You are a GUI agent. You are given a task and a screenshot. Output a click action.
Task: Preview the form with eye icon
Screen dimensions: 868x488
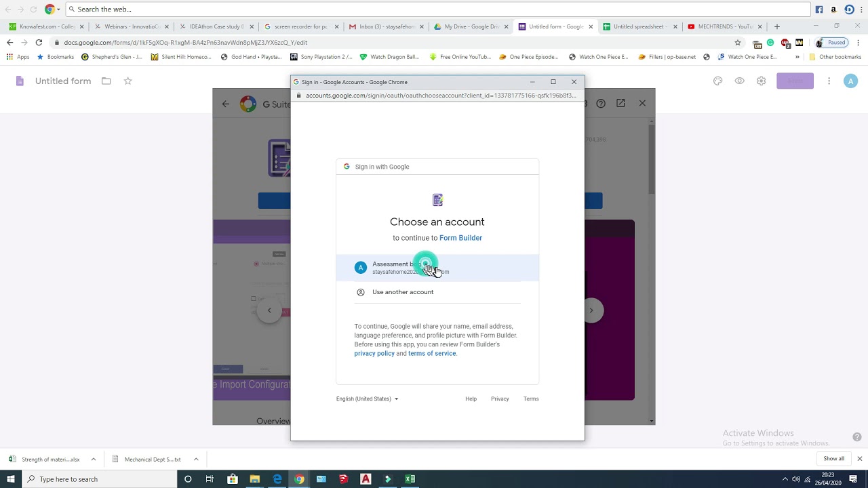pos(739,81)
